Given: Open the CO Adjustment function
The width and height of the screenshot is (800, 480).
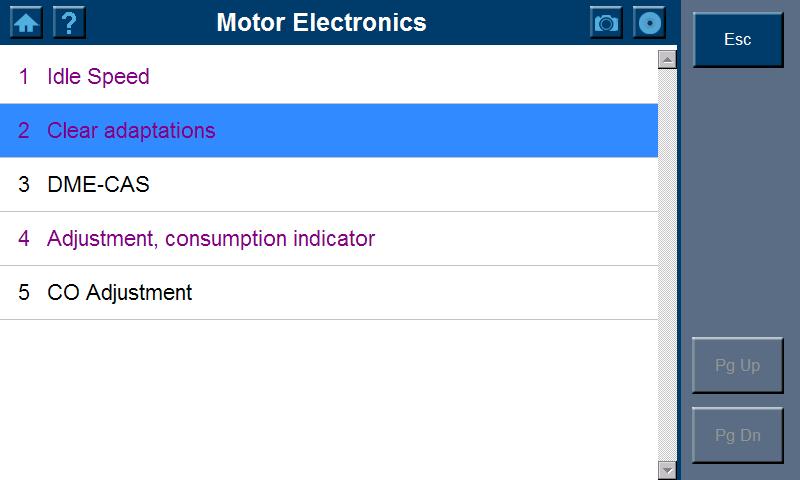Looking at the screenshot, I should coord(119,293).
